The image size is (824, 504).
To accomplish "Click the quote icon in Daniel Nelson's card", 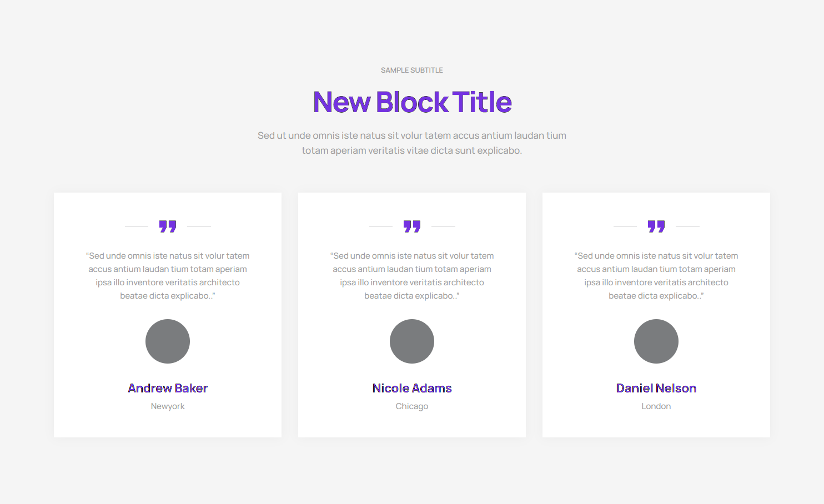I will tap(656, 226).
